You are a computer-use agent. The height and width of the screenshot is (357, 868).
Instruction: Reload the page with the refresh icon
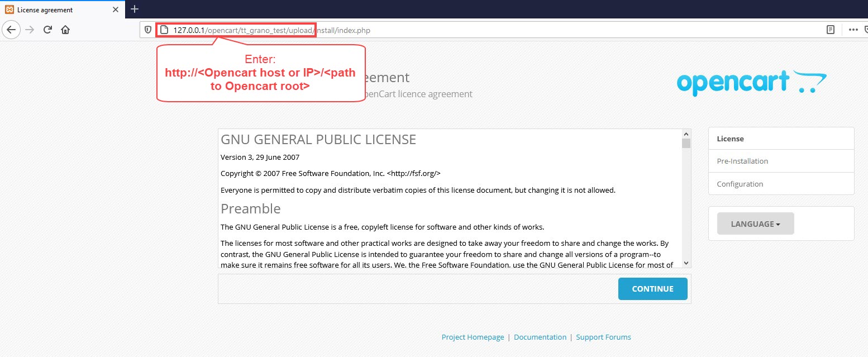coord(47,30)
